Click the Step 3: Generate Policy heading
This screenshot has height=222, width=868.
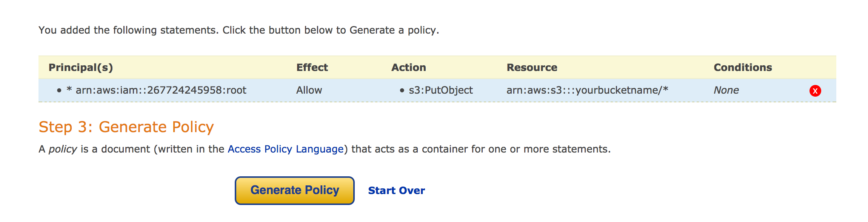click(126, 127)
